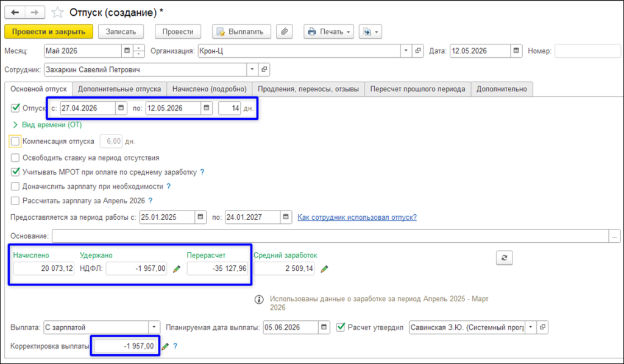The image size is (624, 364).
Task: Open Как сотрудник использовал отпуск link
Action: (357, 217)
